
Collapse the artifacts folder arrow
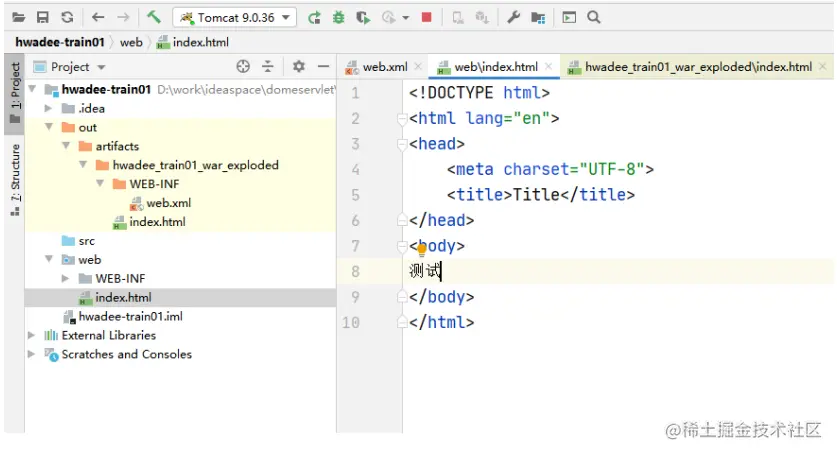click(x=66, y=146)
